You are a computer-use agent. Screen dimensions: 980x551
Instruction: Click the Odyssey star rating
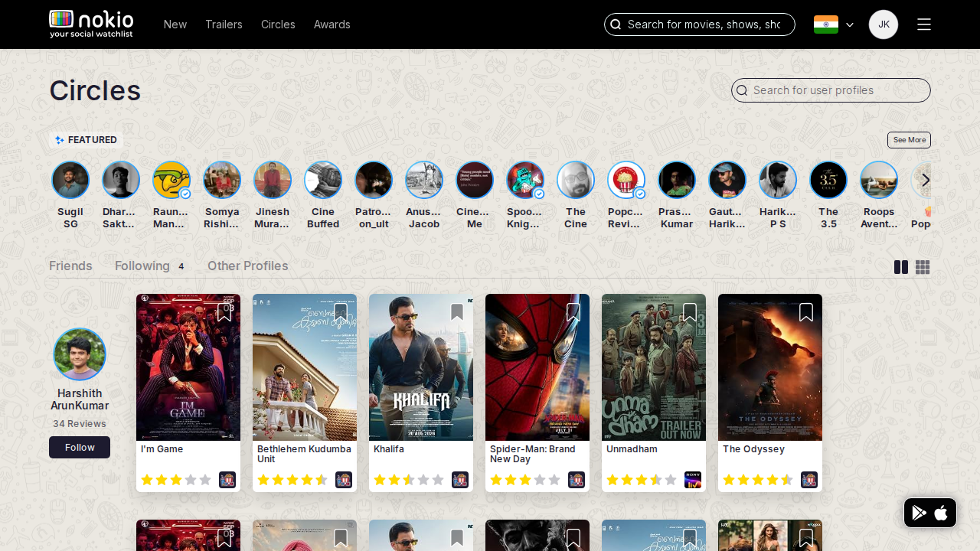click(758, 480)
